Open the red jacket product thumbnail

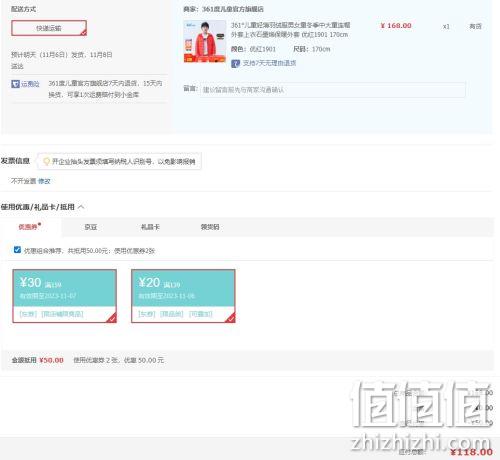pos(205,41)
